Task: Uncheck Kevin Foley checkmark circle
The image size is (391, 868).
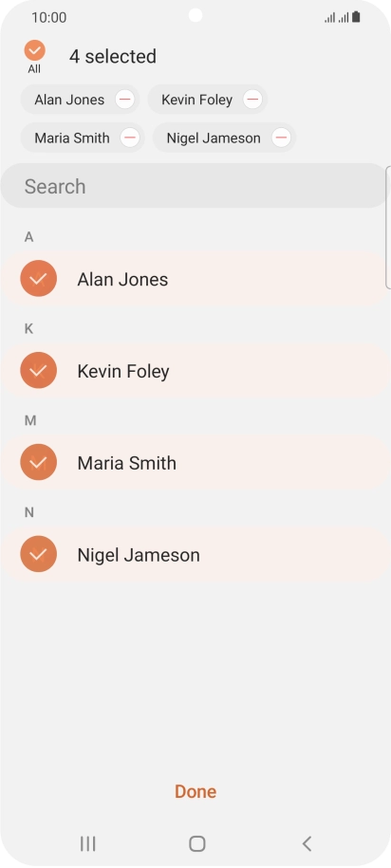Action: click(38, 370)
